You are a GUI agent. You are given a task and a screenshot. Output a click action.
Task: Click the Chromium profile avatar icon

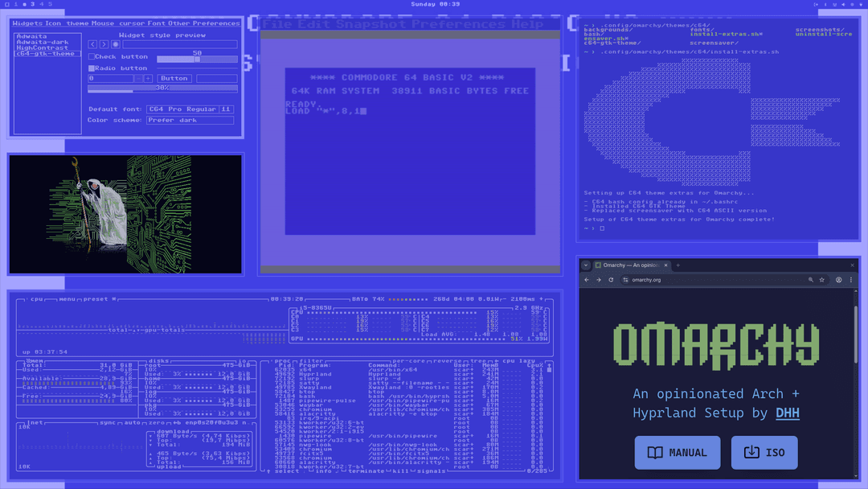[x=840, y=279]
